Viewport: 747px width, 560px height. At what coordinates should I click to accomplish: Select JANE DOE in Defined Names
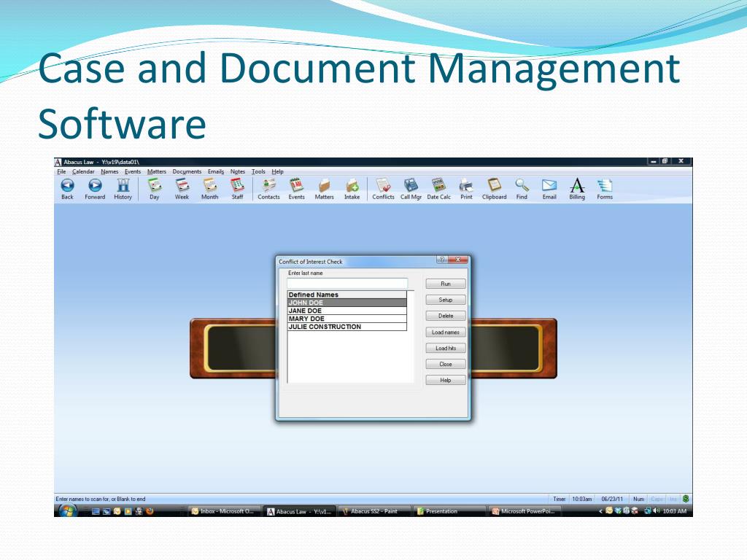tap(347, 311)
